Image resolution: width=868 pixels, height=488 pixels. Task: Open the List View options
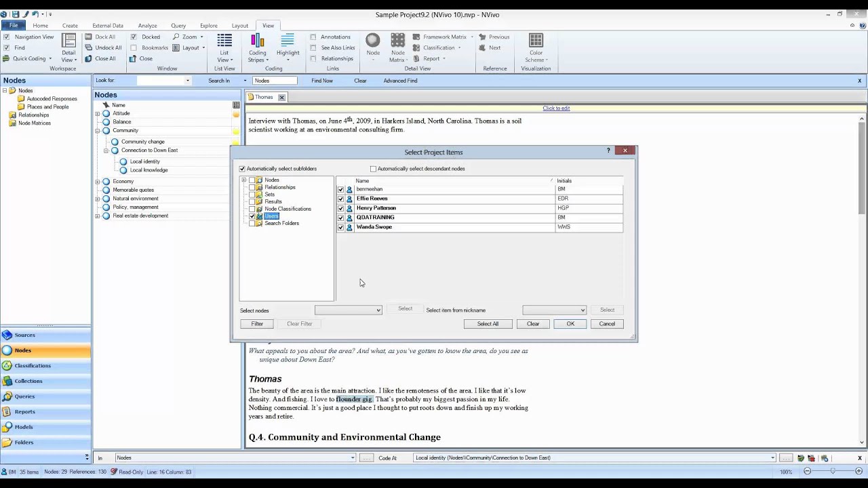[224, 47]
